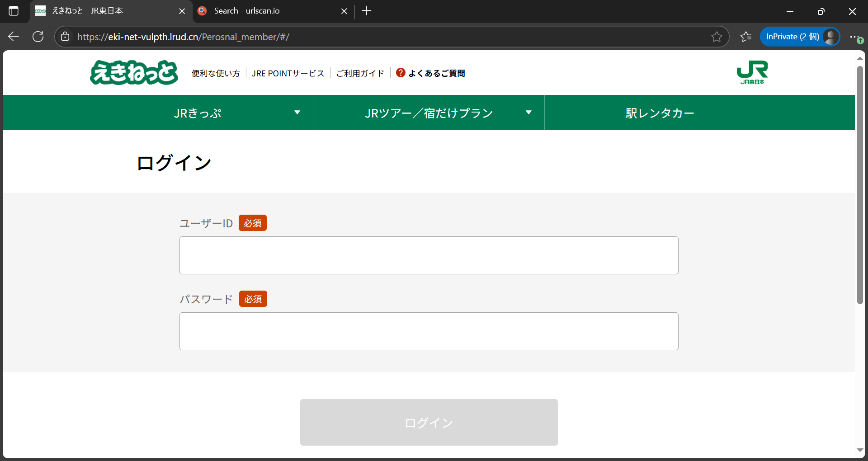The image size is (868, 461).
Task: Open the 駅レンタカー menu item
Action: pos(660,113)
